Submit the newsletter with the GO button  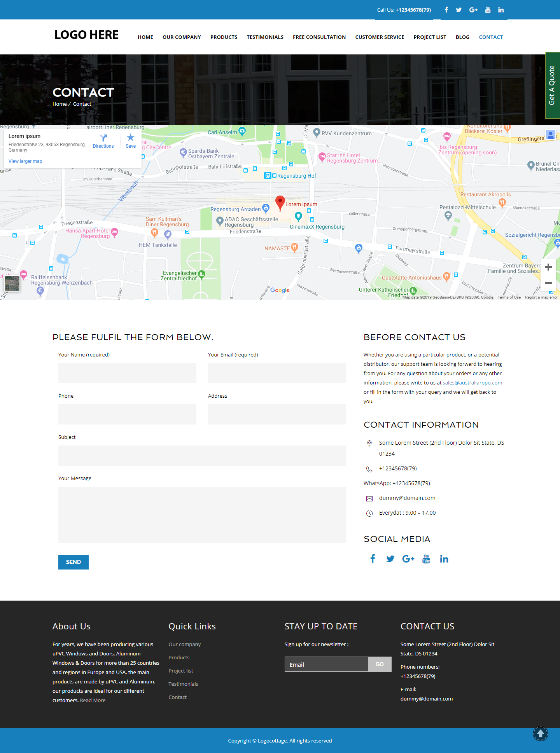point(379,664)
